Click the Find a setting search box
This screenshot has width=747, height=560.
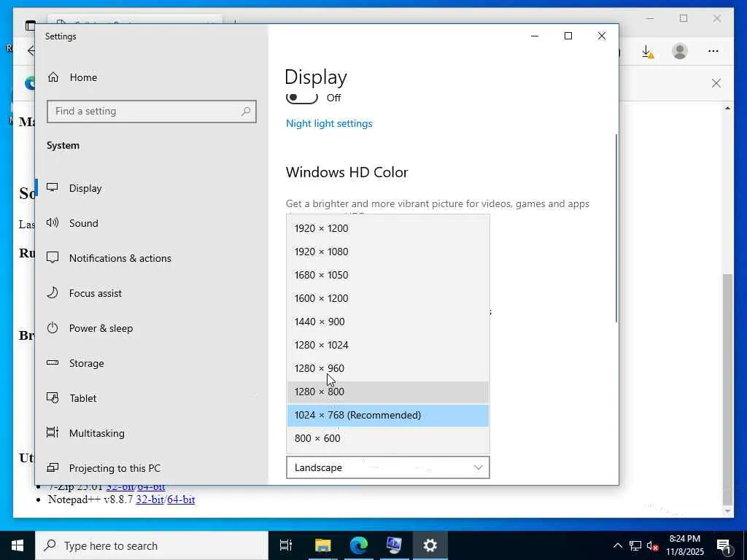tap(152, 112)
